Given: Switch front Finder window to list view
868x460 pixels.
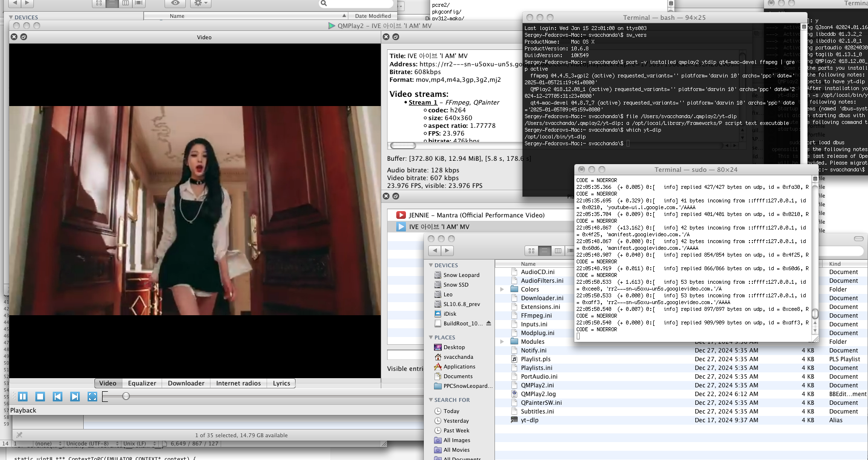Looking at the screenshot, I should [545, 250].
